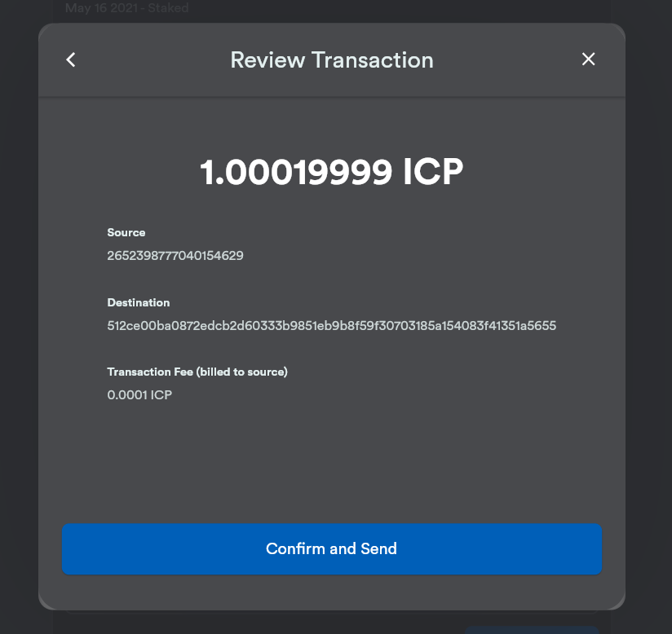The height and width of the screenshot is (634, 672).
Task: Go back using the left chevron arrow
Action: tap(71, 59)
